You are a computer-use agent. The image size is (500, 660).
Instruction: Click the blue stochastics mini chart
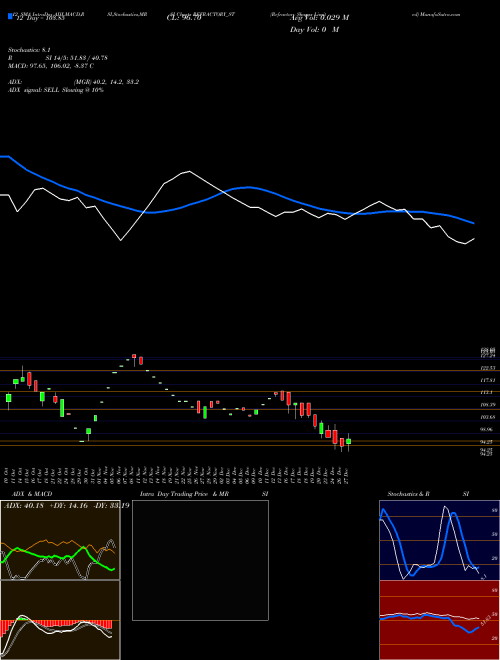(439, 540)
